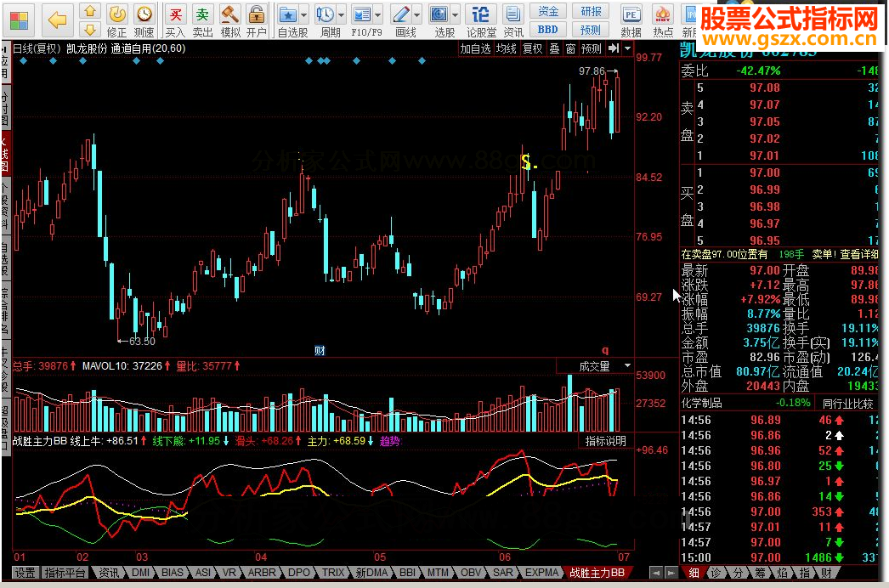Open the 周期 period dropdown arrow
The image size is (889, 588).
pos(342,15)
